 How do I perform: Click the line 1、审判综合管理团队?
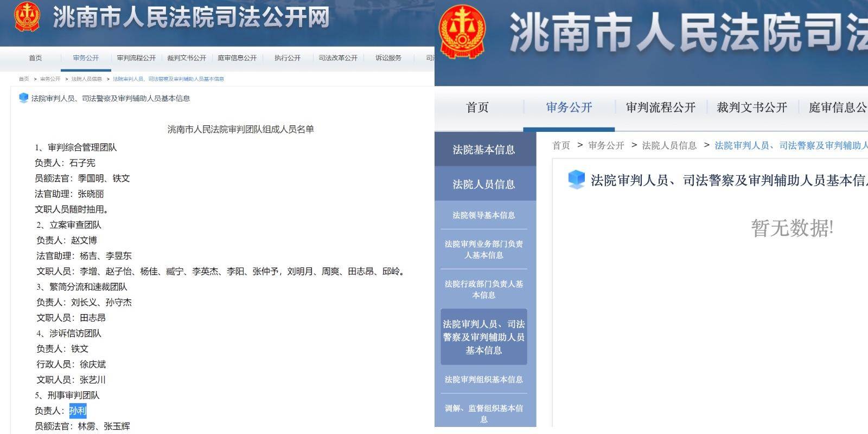[x=76, y=148]
